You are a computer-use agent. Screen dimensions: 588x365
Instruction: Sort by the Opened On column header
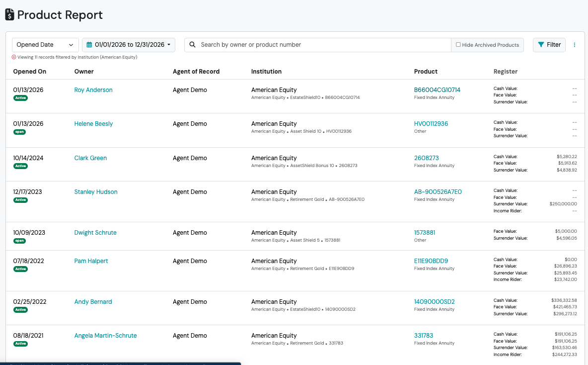pyautogui.click(x=30, y=71)
